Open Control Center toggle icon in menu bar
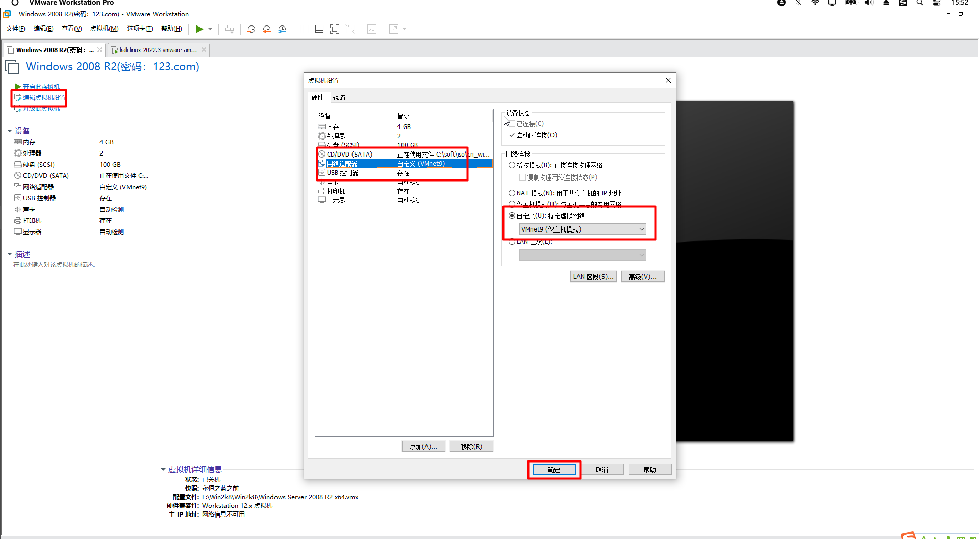Screen dimensions: 980x539 click(937, 3)
